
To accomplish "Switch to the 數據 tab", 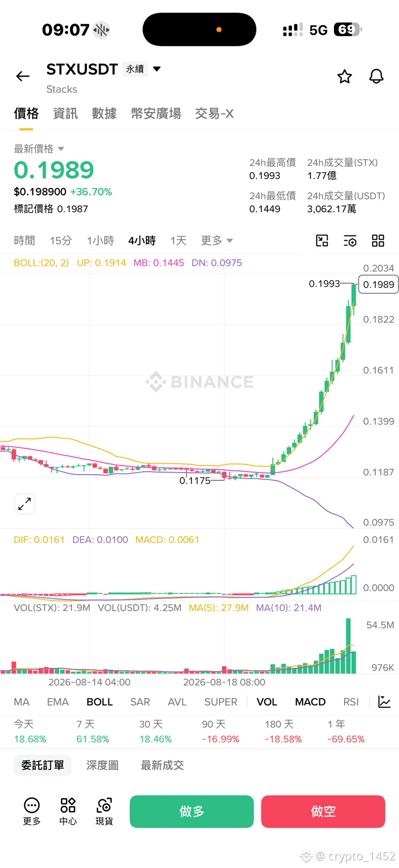I will (x=104, y=113).
